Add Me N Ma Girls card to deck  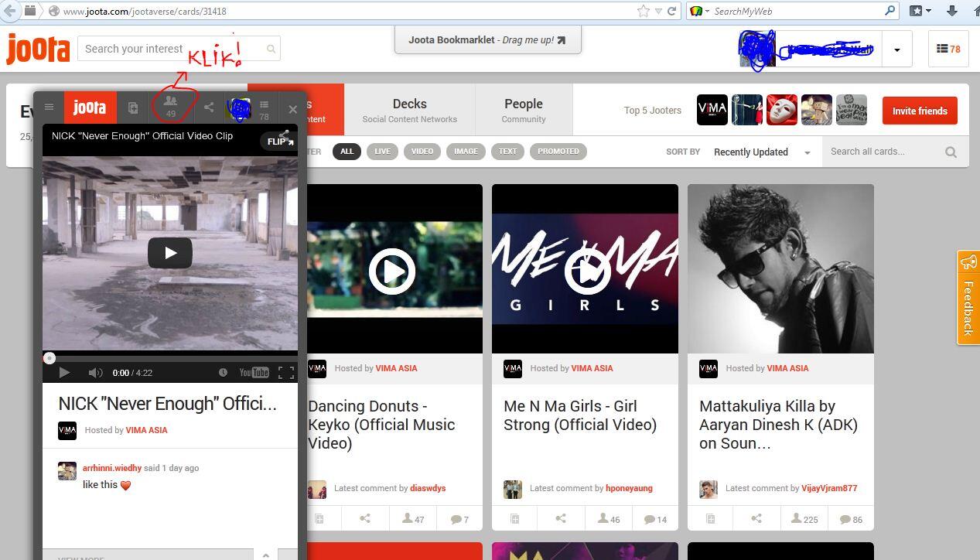coord(514,519)
